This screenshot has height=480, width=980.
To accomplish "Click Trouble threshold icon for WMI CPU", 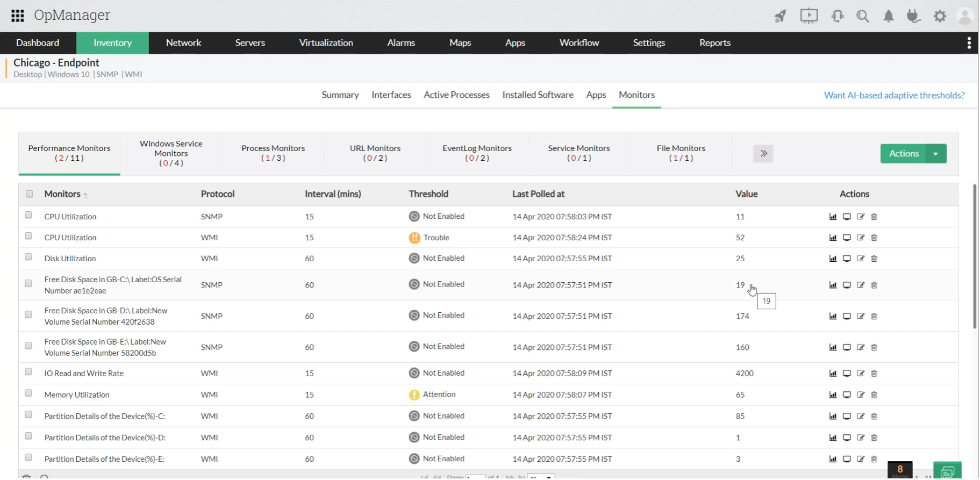I will tap(414, 238).
